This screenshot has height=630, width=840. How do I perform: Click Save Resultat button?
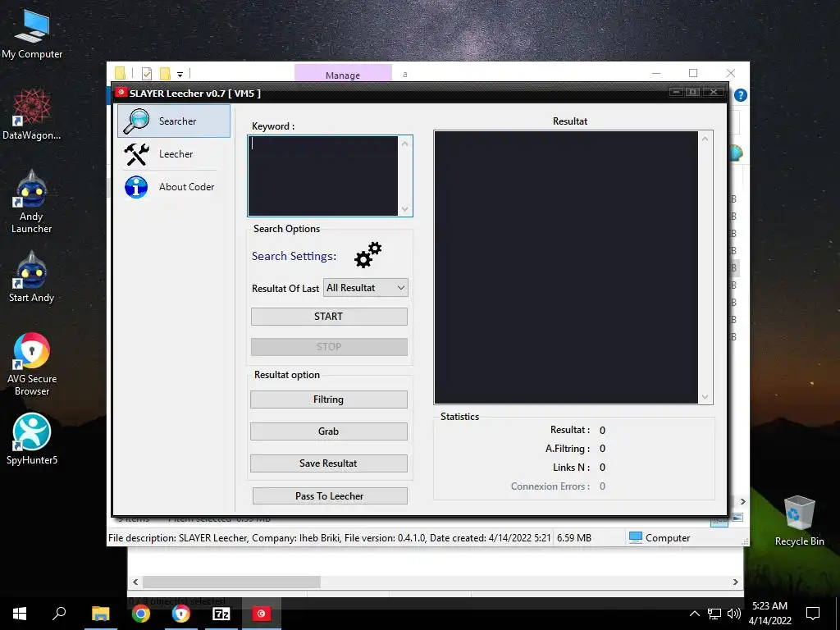click(x=329, y=463)
